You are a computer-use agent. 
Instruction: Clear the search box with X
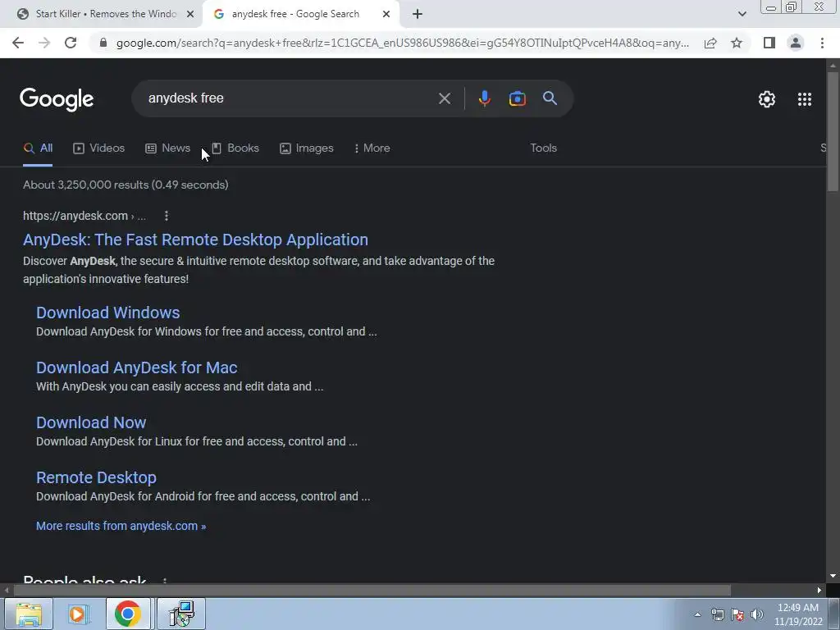pyautogui.click(x=444, y=98)
